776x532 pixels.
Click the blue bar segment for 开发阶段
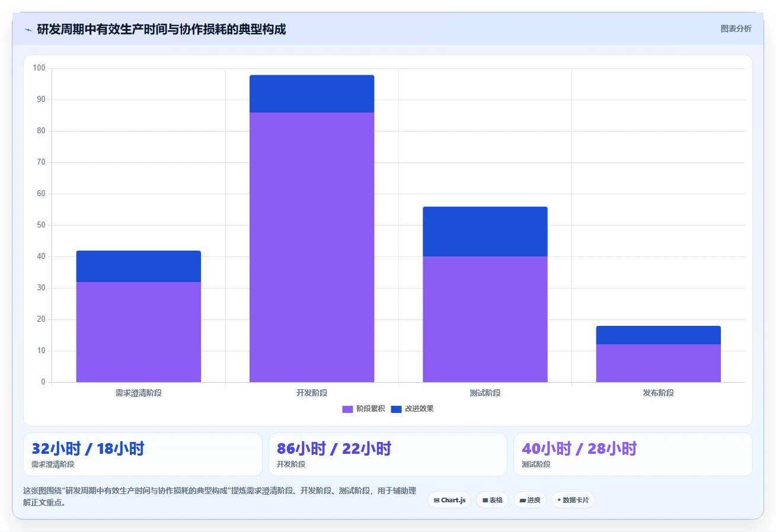click(x=312, y=94)
